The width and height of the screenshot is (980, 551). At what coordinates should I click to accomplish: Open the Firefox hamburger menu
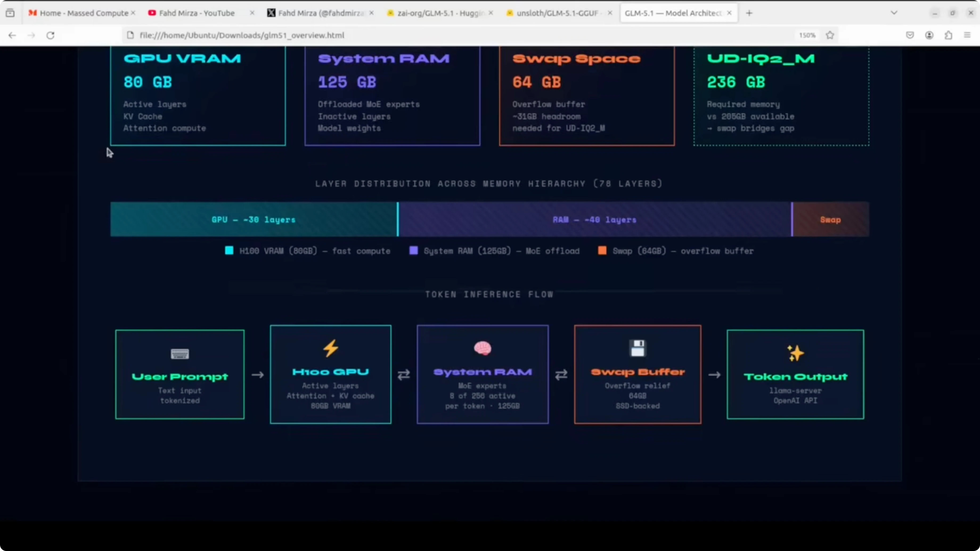(967, 35)
